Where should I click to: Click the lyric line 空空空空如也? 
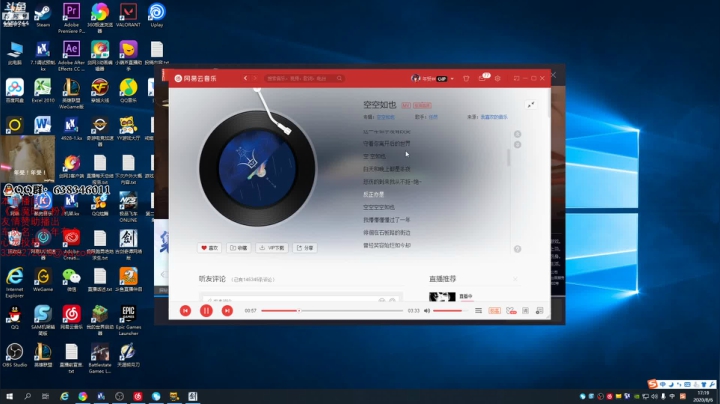click(x=379, y=208)
